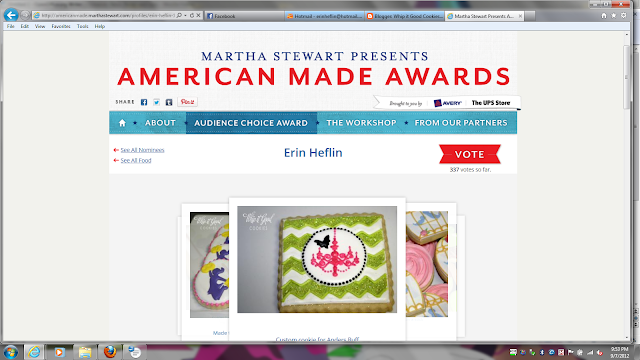Select the purple silhouette cookie thumbnail
The height and width of the screenshot is (360, 640).
click(x=209, y=264)
